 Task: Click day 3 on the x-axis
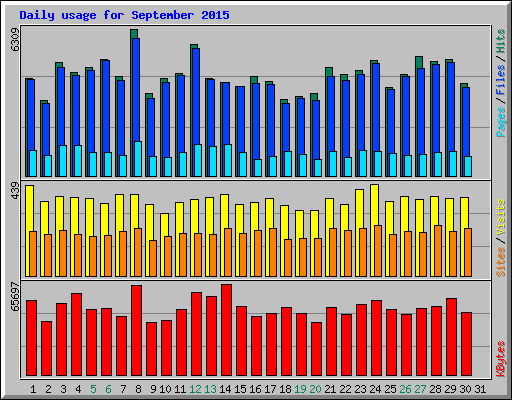(x=63, y=389)
